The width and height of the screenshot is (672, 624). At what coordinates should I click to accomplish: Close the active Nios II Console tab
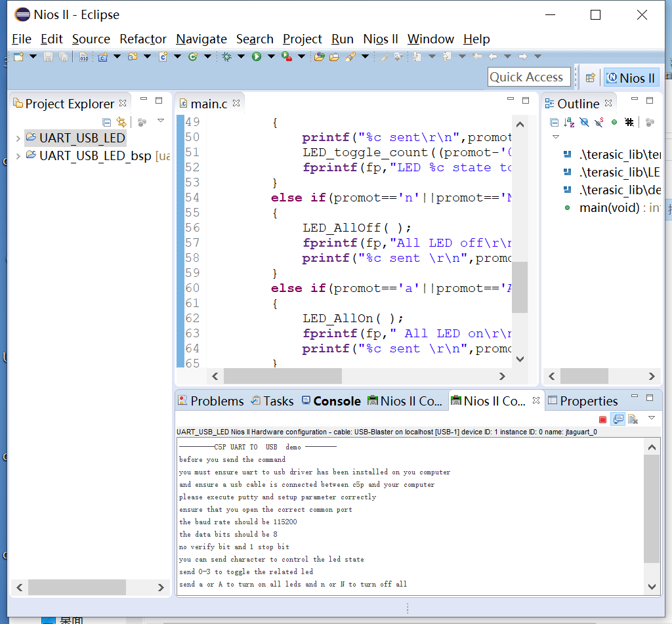click(535, 400)
